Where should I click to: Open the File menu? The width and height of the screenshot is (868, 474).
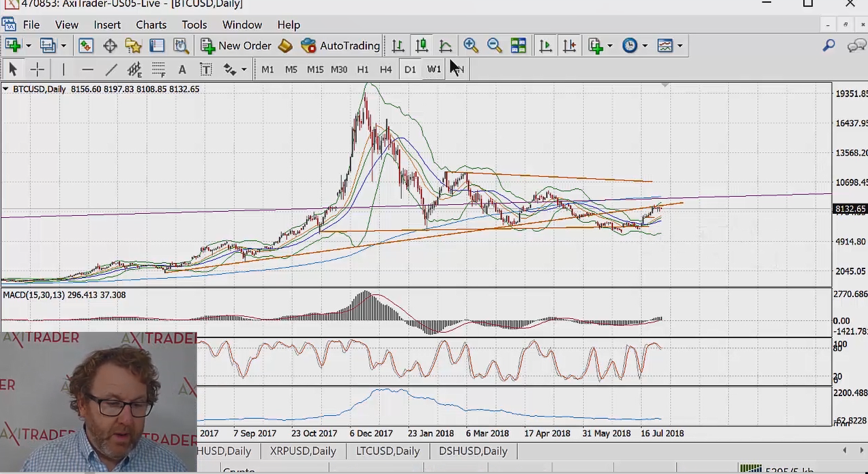point(31,25)
